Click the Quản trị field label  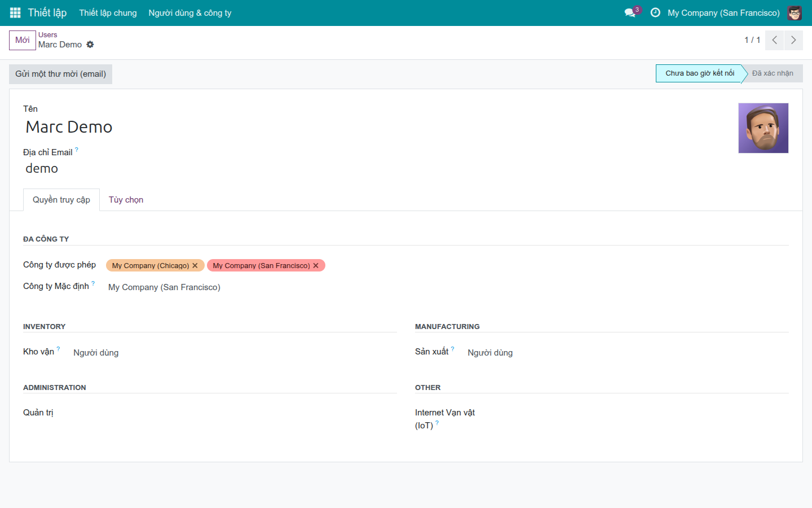pos(38,413)
